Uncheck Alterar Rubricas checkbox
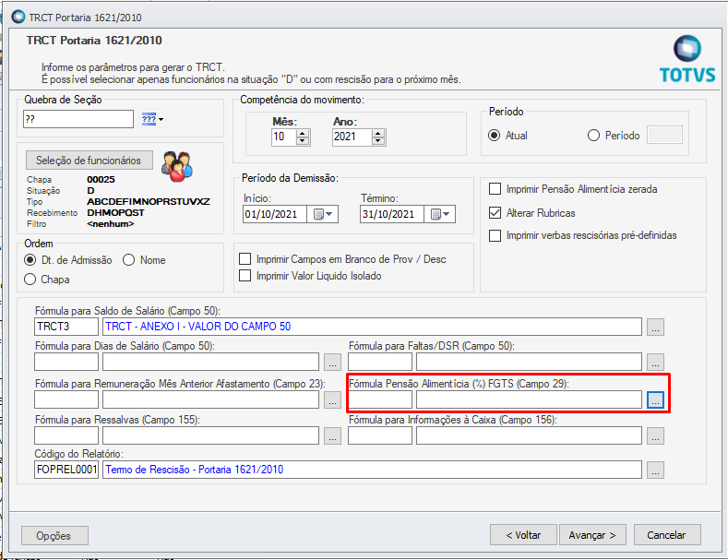The height and width of the screenshot is (560, 728). click(x=495, y=213)
